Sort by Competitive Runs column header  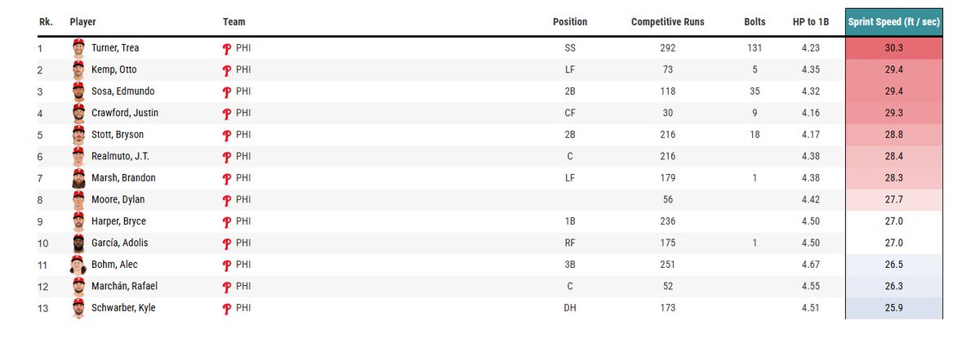[667, 22]
